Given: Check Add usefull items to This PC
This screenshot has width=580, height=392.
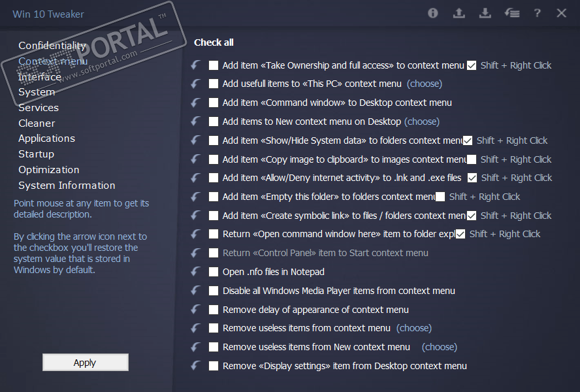Looking at the screenshot, I should tap(214, 84).
